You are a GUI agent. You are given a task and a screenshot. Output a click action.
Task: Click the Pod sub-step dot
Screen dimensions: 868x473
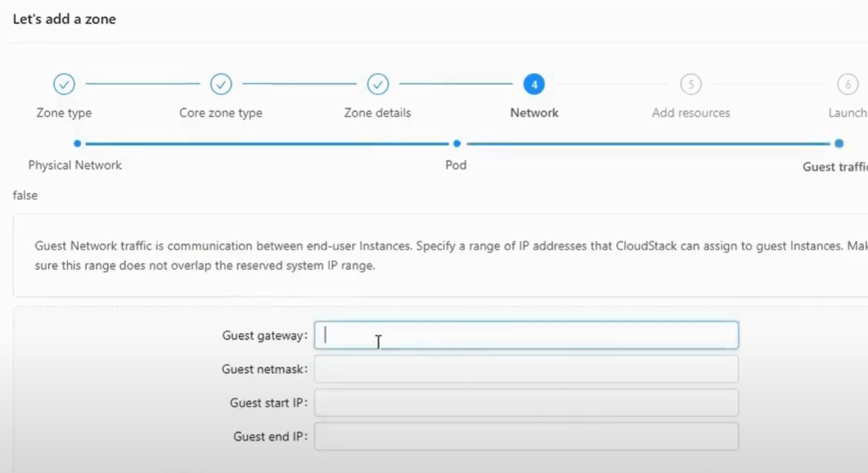[x=456, y=143]
